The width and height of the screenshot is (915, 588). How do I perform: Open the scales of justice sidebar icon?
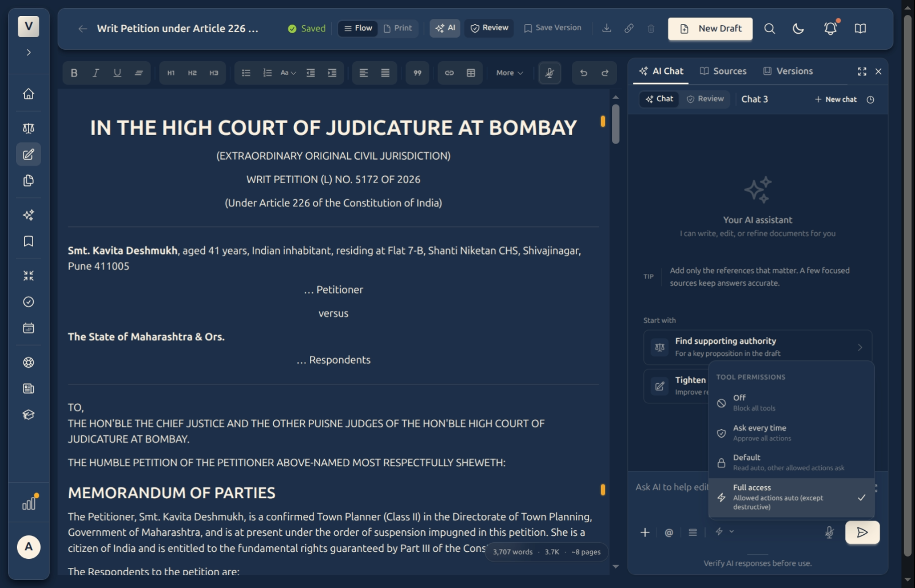29,128
